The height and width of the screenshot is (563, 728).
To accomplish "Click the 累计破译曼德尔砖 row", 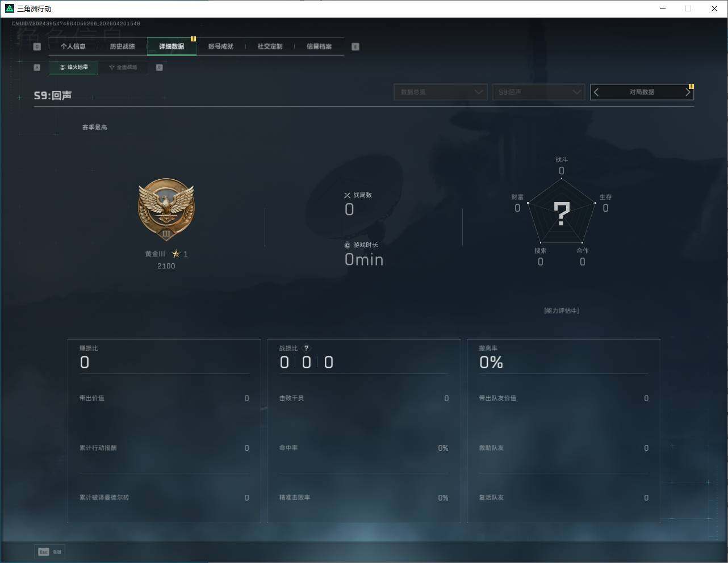I will (x=164, y=498).
